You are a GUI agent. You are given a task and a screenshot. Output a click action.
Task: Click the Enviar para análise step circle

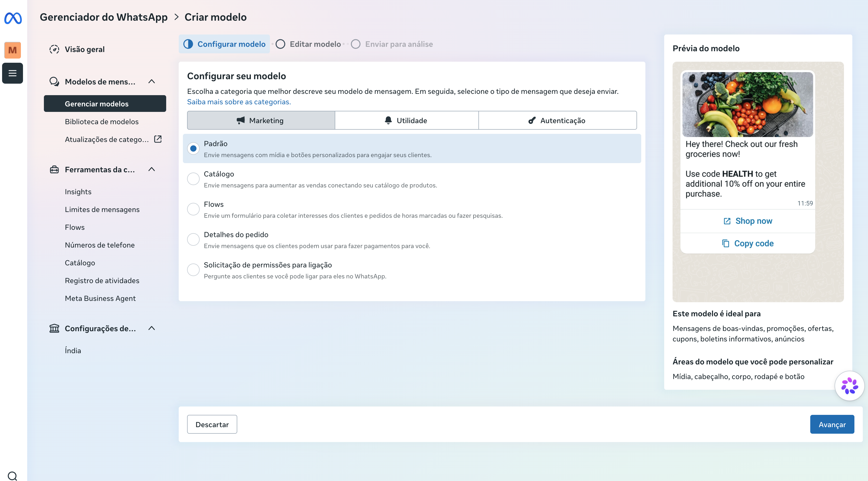click(356, 44)
